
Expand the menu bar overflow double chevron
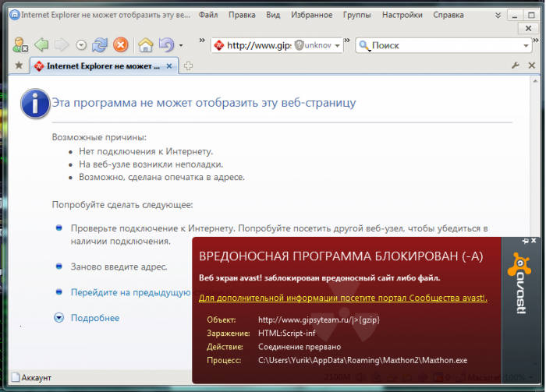tap(498, 16)
